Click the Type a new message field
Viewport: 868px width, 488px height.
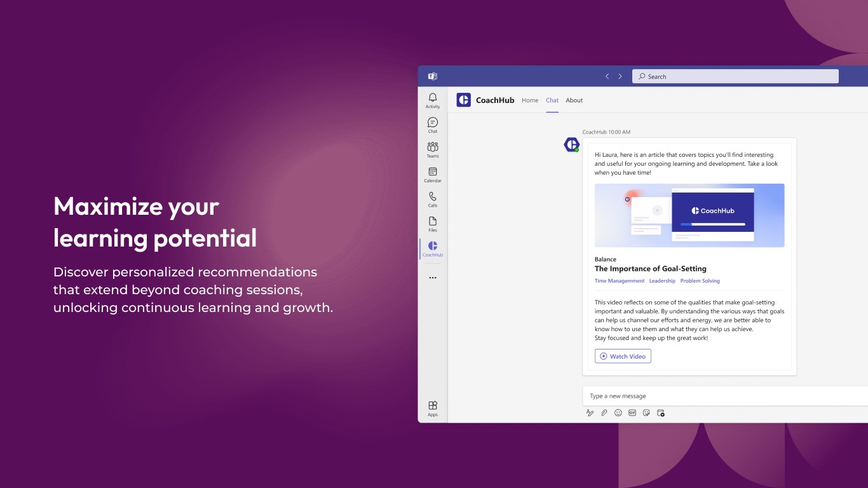[x=725, y=396]
